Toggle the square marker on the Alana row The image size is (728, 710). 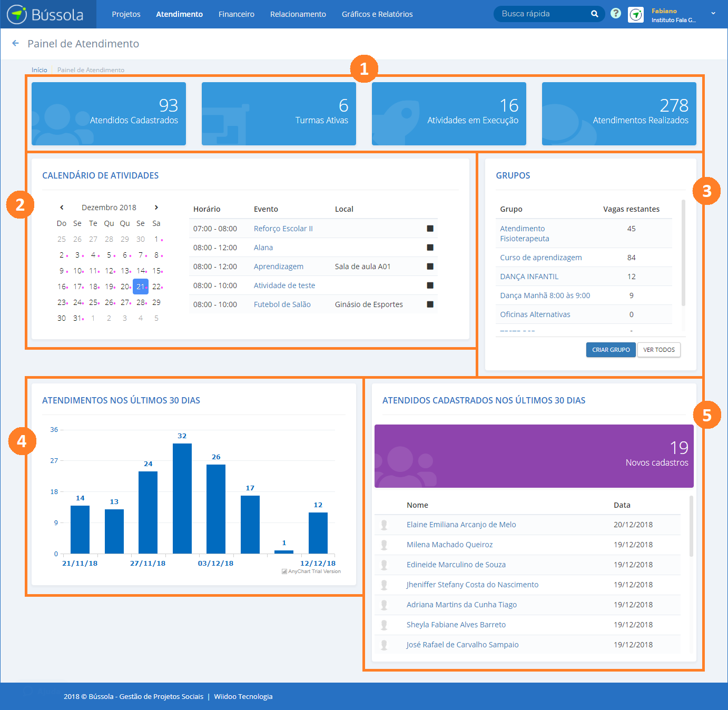pos(430,248)
